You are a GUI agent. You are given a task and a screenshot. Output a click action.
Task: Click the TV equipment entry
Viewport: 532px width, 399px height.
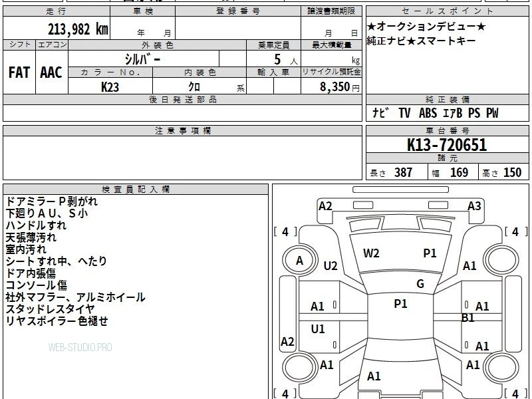[x=404, y=113]
